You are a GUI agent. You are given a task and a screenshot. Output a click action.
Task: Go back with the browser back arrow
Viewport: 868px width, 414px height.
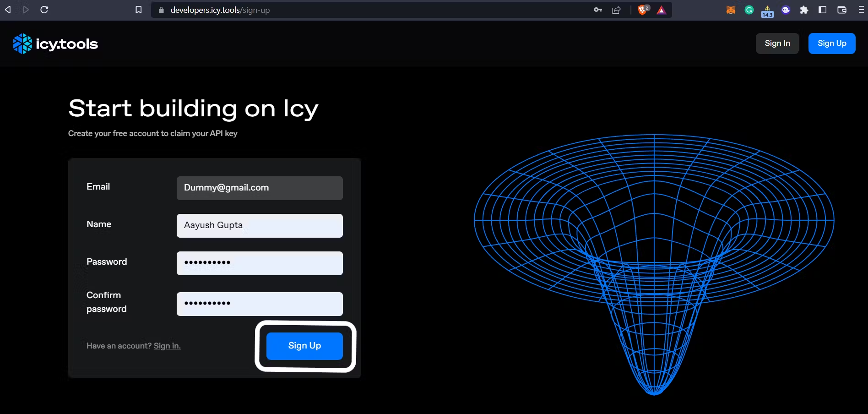(x=8, y=10)
